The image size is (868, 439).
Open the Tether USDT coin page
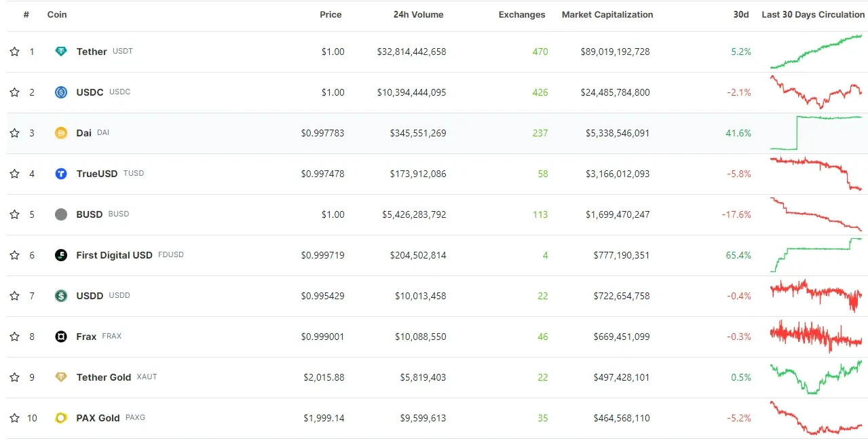[x=90, y=51]
